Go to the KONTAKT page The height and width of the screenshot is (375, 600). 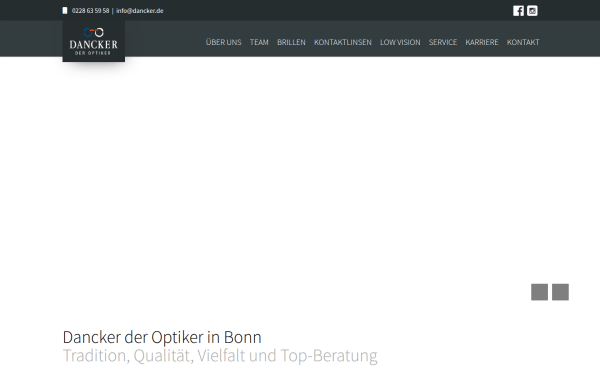point(523,42)
